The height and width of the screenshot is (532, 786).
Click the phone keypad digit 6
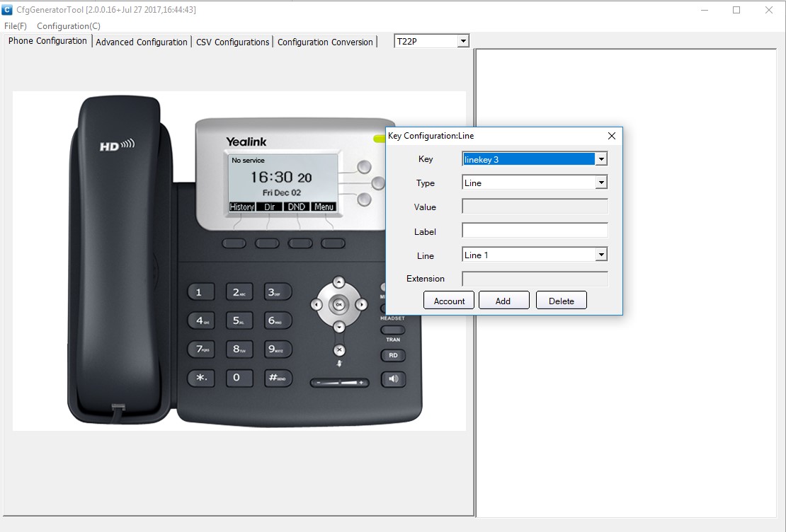coord(278,320)
